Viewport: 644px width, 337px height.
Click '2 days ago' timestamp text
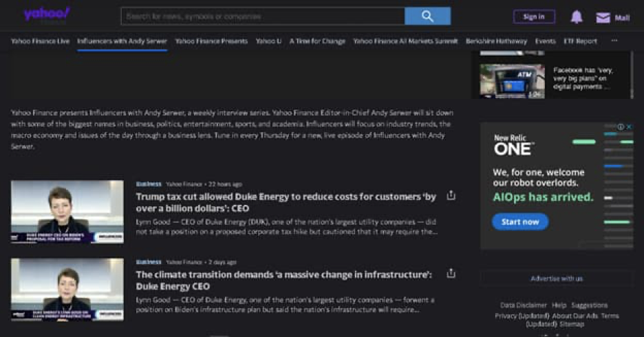222,262
